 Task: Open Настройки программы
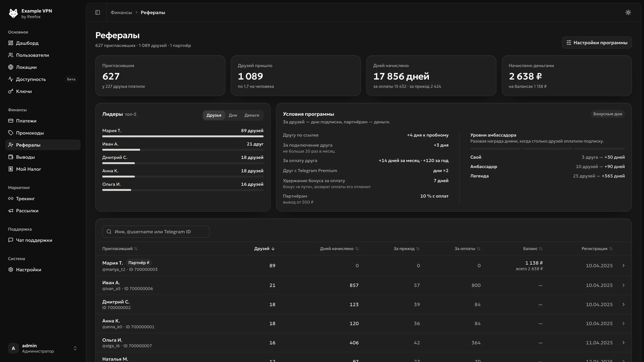point(597,43)
